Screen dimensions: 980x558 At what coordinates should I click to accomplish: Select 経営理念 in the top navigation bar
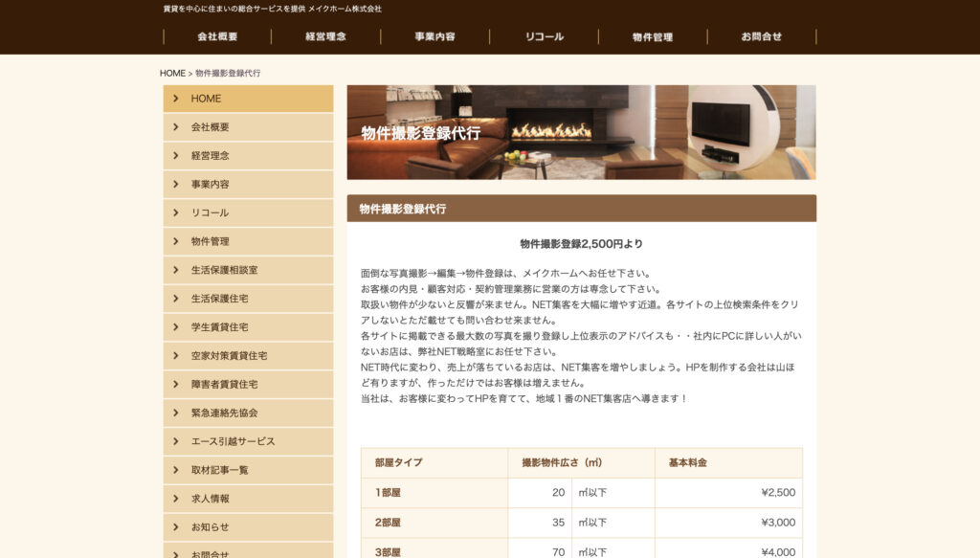325,36
